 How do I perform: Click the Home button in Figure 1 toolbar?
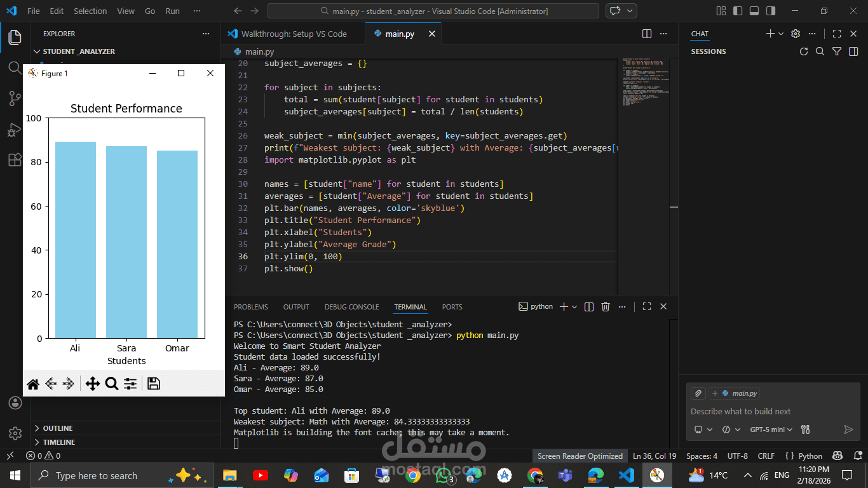pyautogui.click(x=33, y=384)
